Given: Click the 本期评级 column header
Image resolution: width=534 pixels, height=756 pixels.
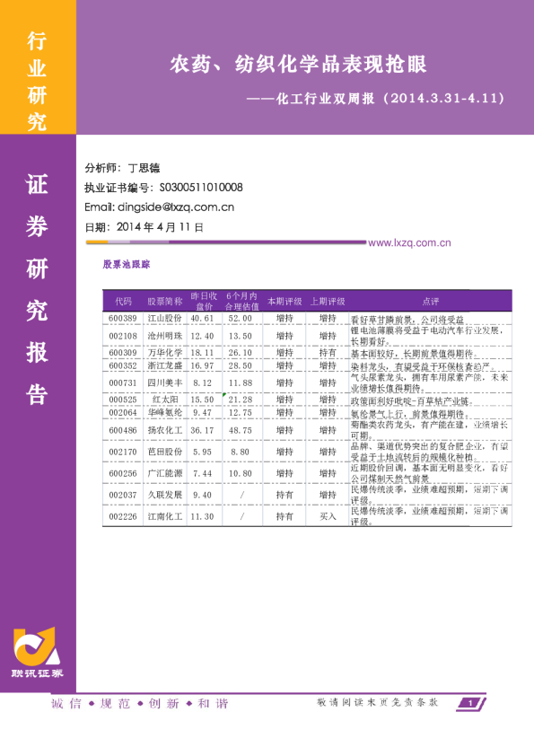Looking at the screenshot, I should (x=285, y=302).
